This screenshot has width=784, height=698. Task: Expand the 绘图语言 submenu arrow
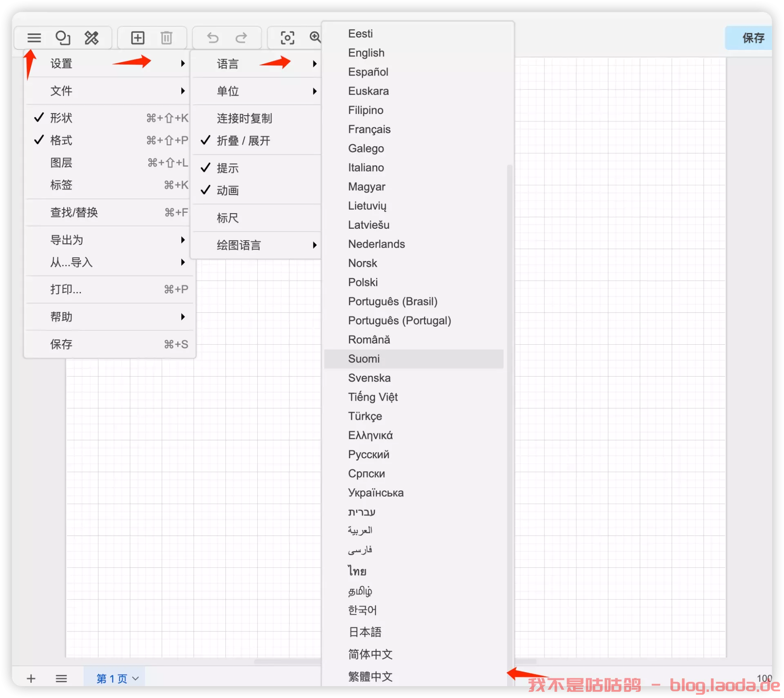pos(239,245)
